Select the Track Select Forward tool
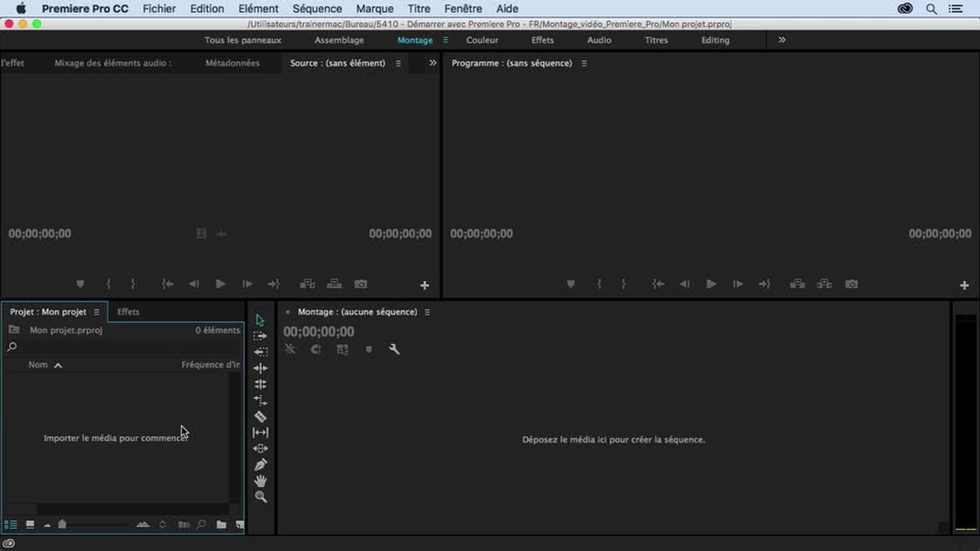The image size is (980, 551). click(260, 336)
